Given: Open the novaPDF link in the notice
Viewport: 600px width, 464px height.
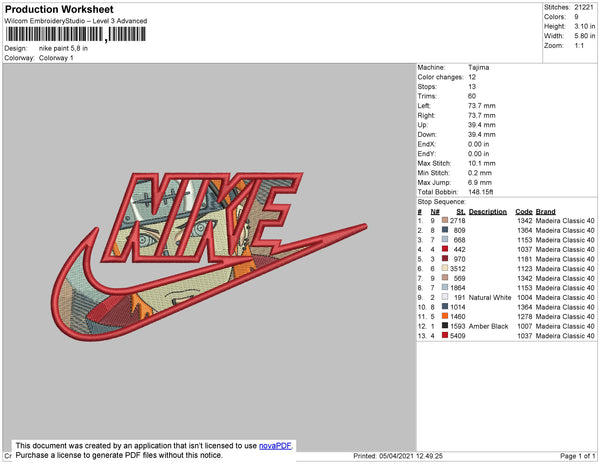Looking at the screenshot, I should (x=275, y=446).
